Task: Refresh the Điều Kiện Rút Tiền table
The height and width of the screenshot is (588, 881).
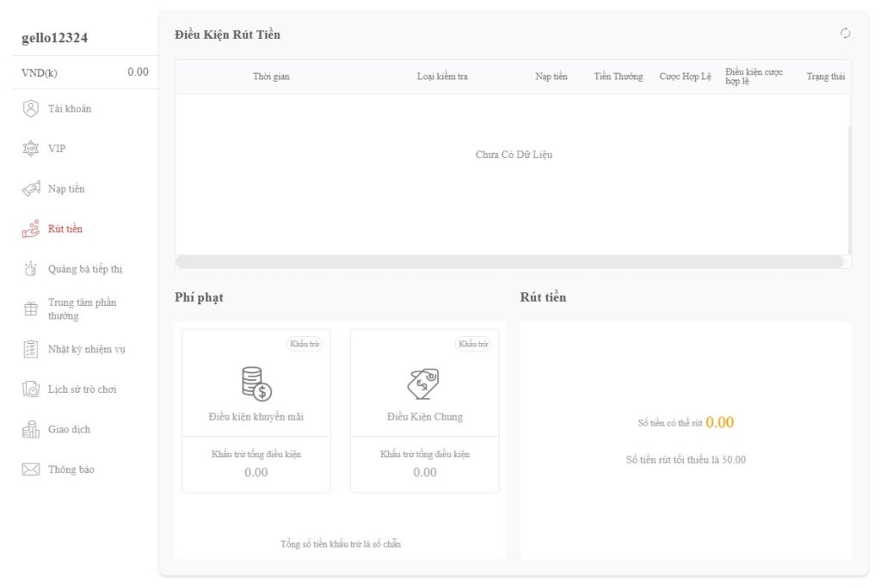Action: [x=845, y=34]
